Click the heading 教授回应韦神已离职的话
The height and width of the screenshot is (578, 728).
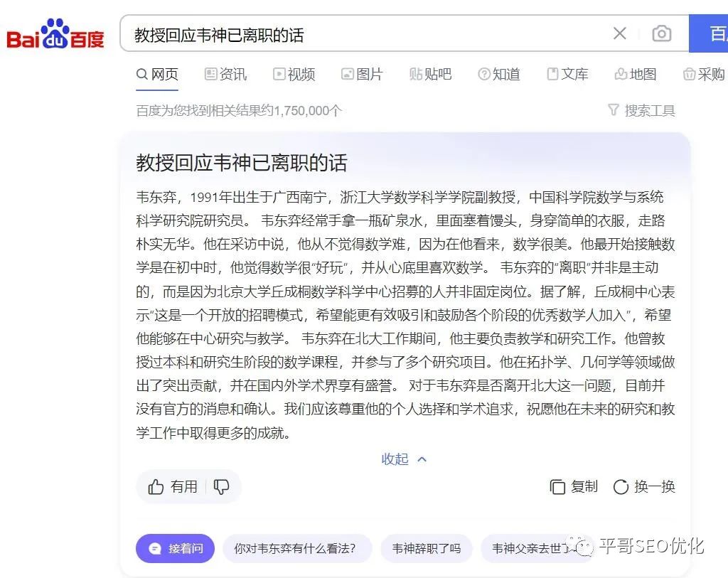[x=242, y=163]
